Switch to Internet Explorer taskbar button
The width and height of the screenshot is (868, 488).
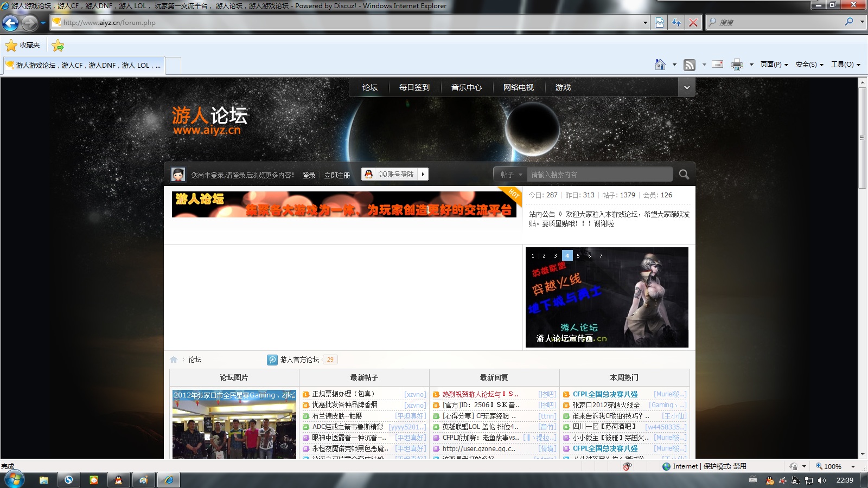click(x=169, y=480)
